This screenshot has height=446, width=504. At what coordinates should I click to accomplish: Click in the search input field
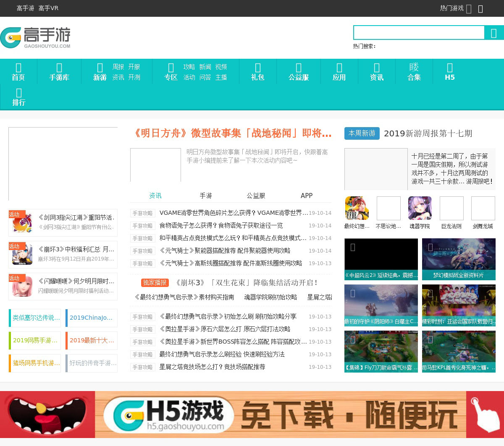point(419,33)
